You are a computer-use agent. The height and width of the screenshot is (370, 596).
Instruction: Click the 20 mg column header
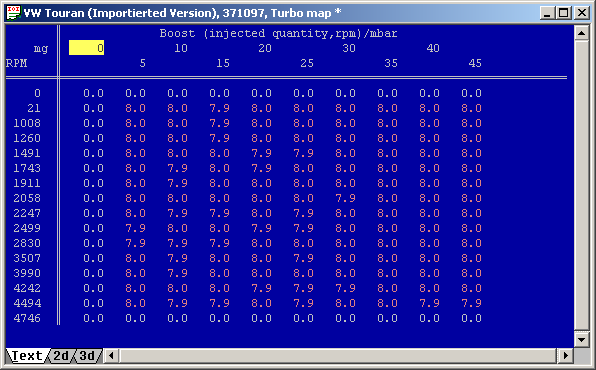(265, 48)
